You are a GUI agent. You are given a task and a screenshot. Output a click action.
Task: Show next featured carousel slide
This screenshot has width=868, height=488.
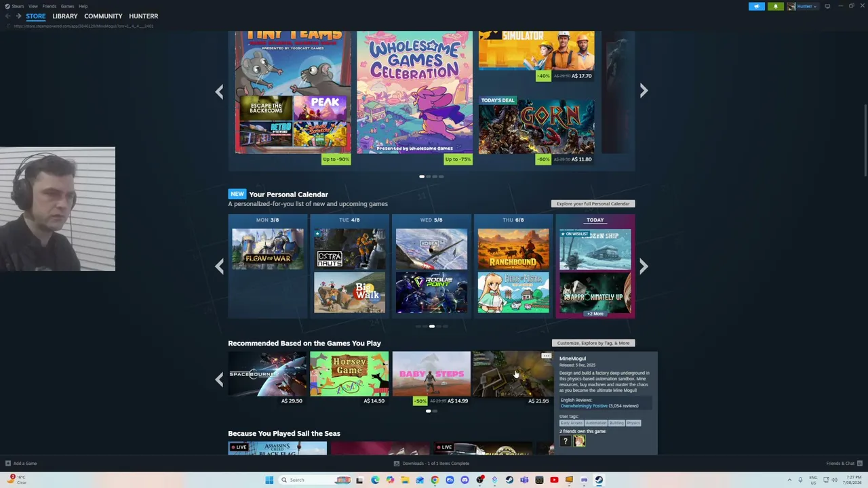click(644, 91)
